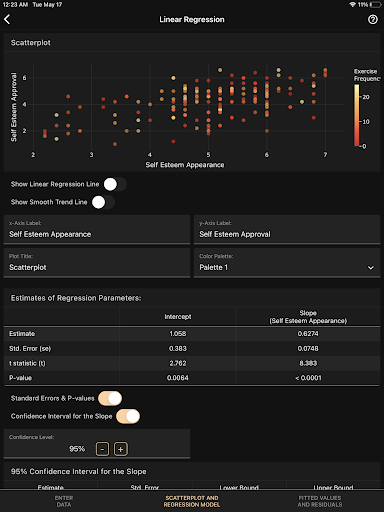Open the Color Palette dropdown showing Palette 1

(x=287, y=263)
